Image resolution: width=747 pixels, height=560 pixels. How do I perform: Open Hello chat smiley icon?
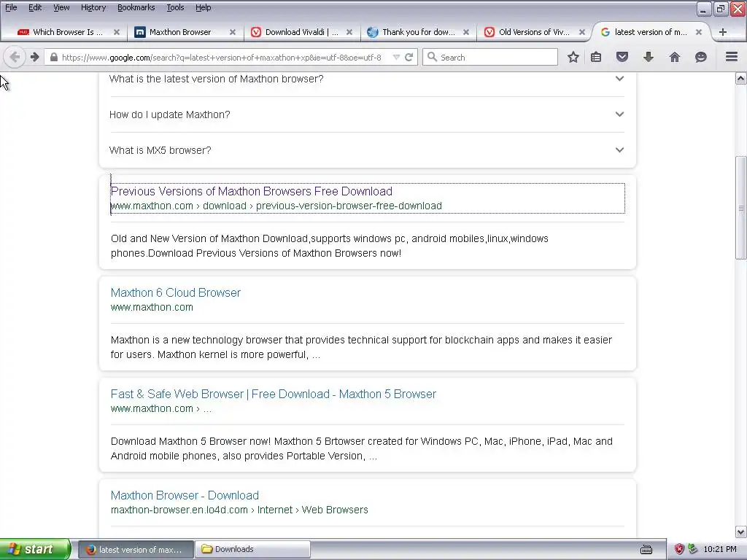[x=701, y=57]
